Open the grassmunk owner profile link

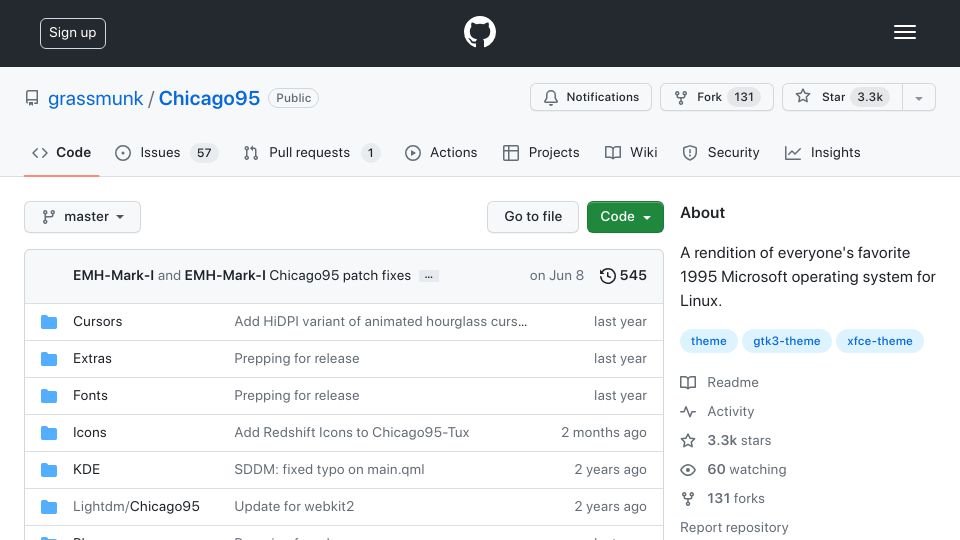tap(96, 98)
